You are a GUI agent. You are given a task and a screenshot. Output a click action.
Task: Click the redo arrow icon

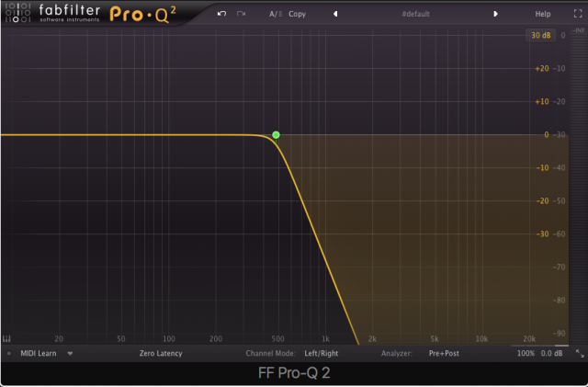(x=242, y=14)
